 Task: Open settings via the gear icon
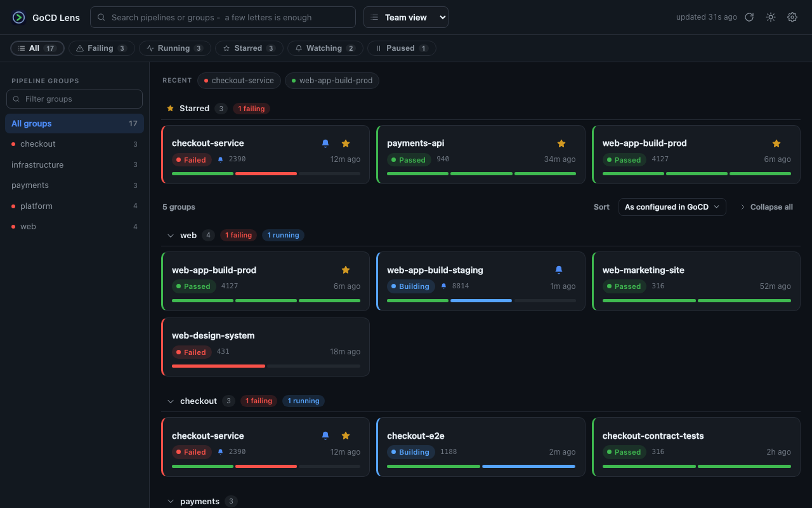click(x=792, y=17)
